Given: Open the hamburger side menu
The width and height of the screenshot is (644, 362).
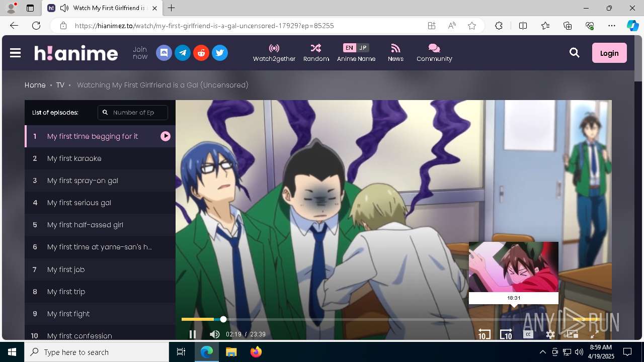Looking at the screenshot, I should coord(16,53).
